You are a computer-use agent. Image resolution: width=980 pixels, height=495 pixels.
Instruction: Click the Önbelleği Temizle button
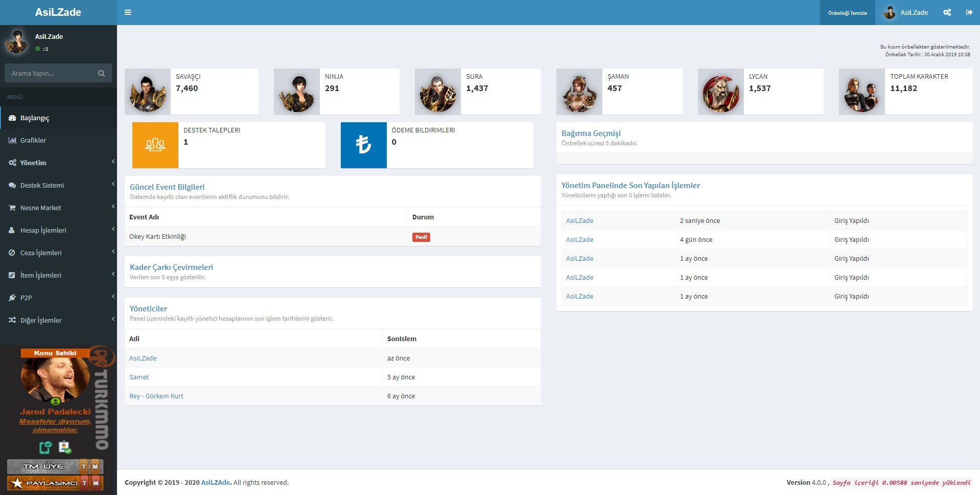[x=847, y=13]
